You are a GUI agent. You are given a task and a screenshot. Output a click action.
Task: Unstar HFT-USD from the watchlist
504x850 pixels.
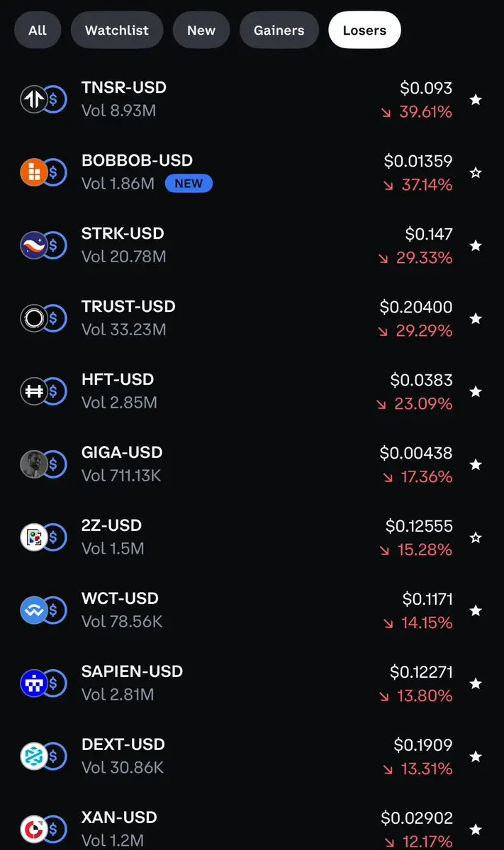coord(476,392)
